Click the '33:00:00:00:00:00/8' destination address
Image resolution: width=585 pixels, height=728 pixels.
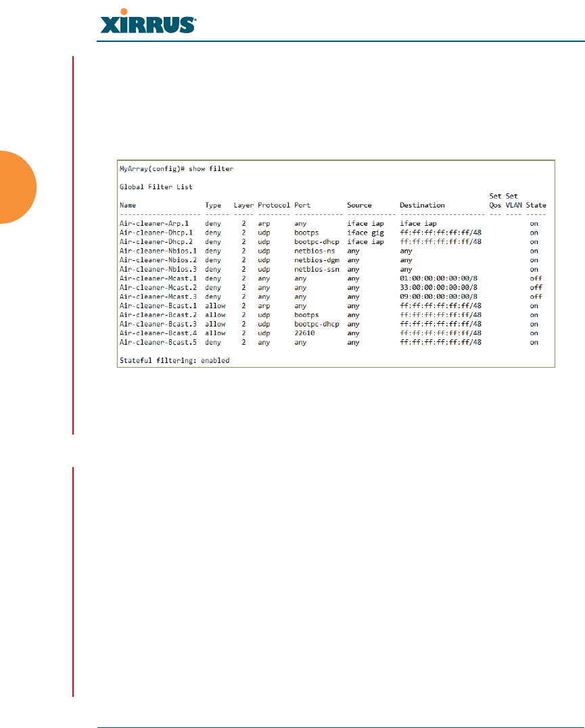[439, 287]
